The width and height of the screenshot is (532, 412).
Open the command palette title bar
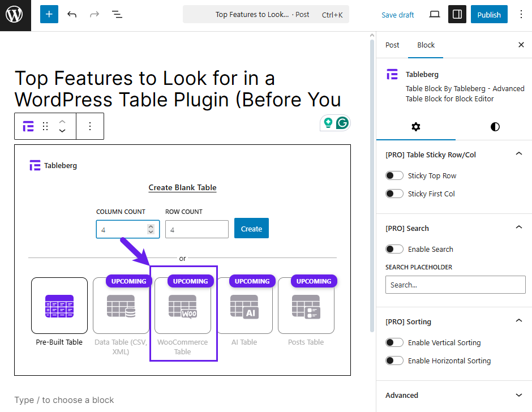coord(265,14)
